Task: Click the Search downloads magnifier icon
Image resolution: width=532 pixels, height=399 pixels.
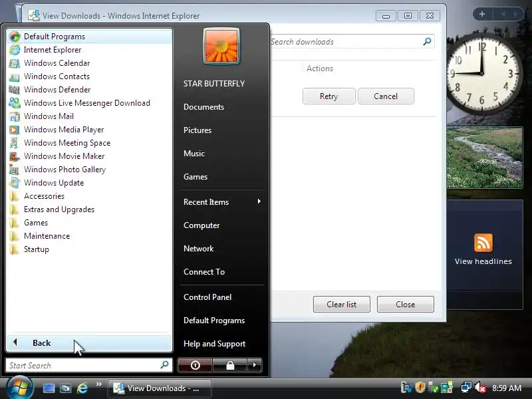Action: click(x=427, y=41)
